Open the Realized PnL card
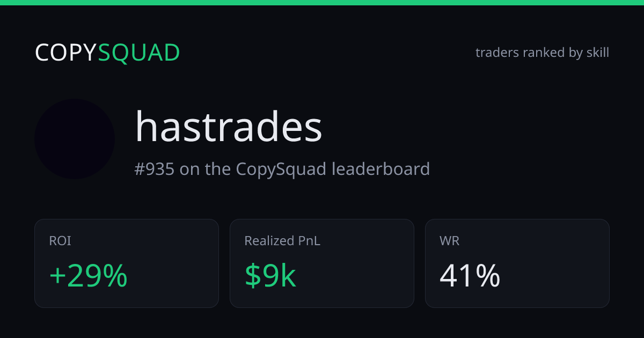This screenshot has height=338, width=644. click(x=322, y=263)
